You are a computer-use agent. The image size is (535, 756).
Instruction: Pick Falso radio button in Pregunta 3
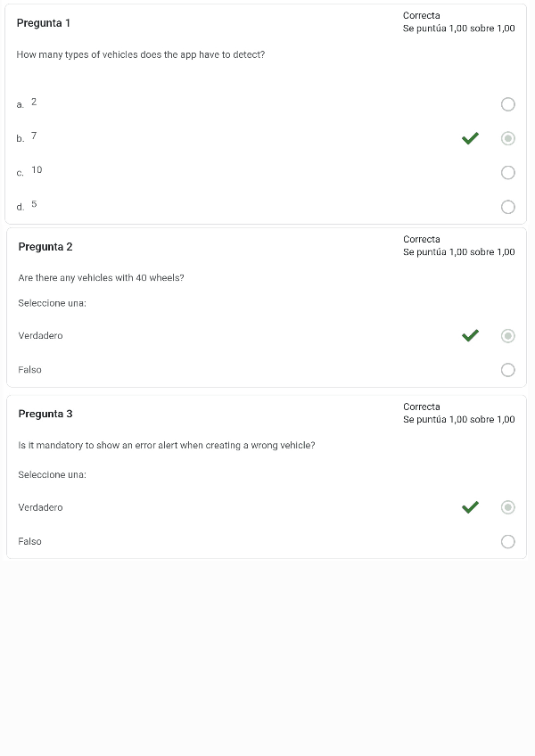click(507, 541)
